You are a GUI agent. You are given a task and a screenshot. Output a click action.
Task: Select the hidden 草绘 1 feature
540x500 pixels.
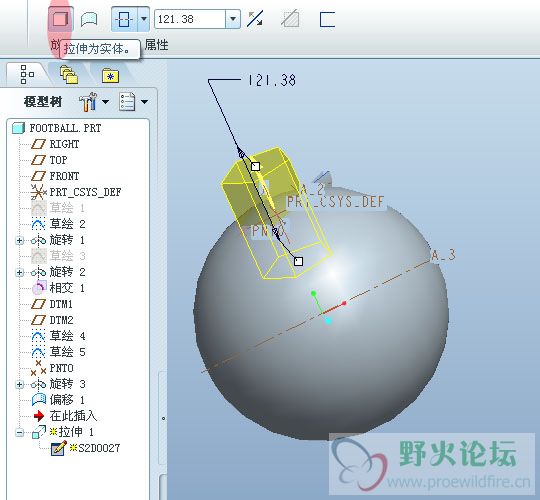(x=67, y=208)
